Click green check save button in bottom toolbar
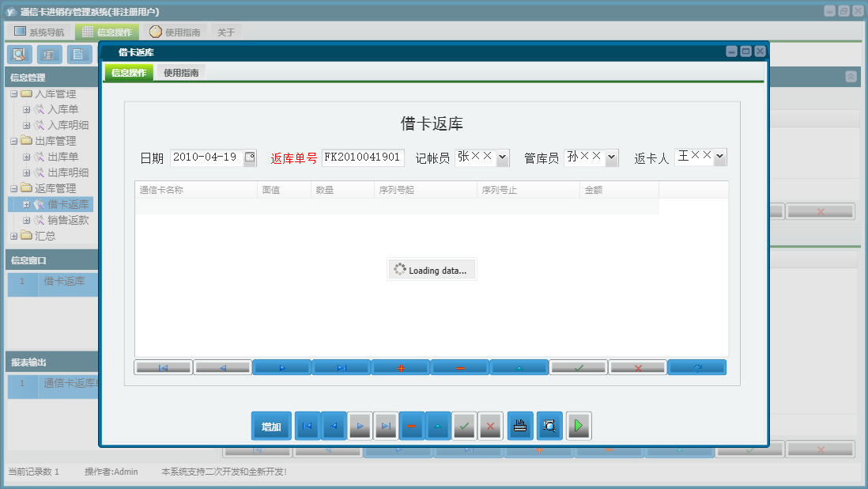 pos(465,426)
